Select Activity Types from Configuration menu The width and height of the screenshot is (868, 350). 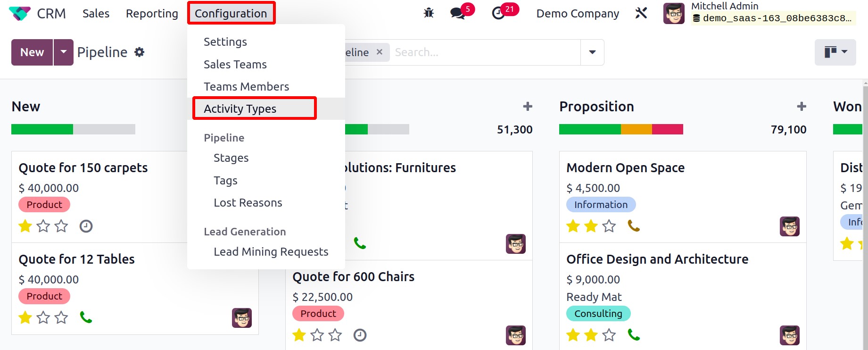click(240, 108)
